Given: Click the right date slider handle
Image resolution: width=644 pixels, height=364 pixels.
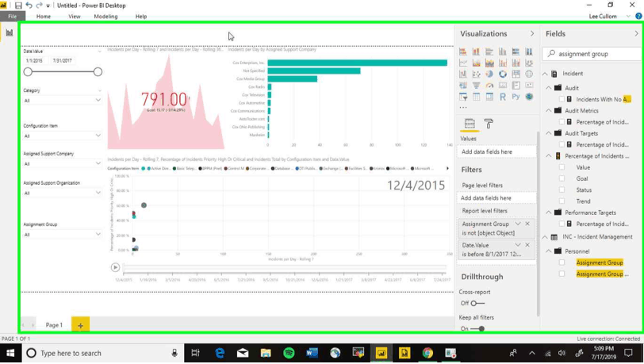Looking at the screenshot, I should point(98,72).
